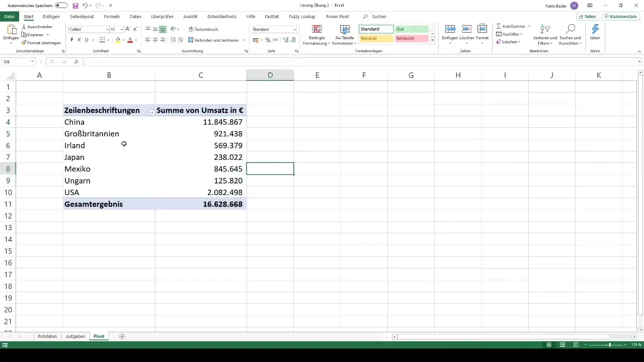Open the font color dropdown arrow
Screen dimensions: 644x362
click(136, 40)
